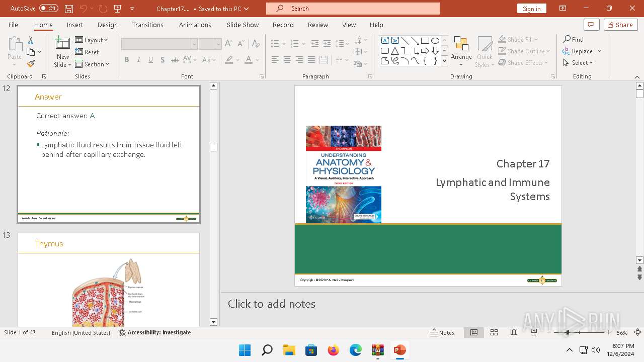Select slide 12 Answer thumbnail
Image resolution: width=644 pixels, height=362 pixels.
(x=109, y=154)
